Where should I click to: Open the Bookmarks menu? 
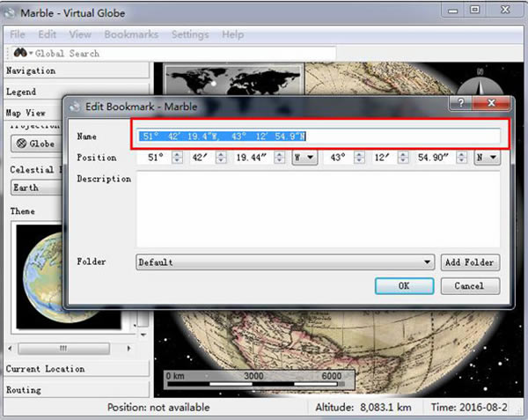click(x=131, y=34)
